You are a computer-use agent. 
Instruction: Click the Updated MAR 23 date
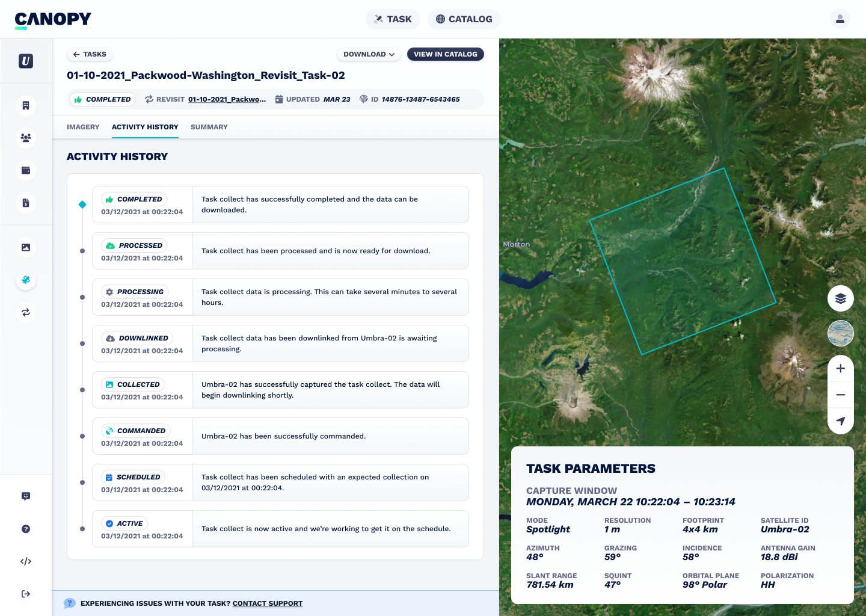click(337, 99)
